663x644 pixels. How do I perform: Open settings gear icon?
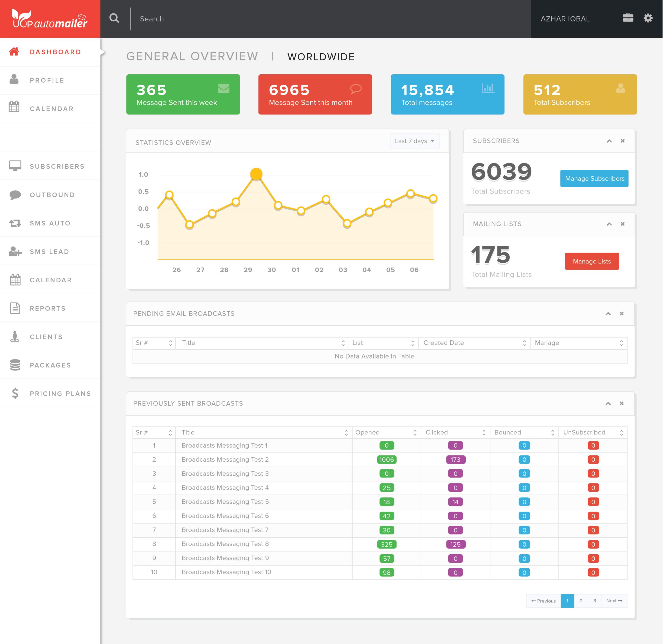(x=648, y=18)
